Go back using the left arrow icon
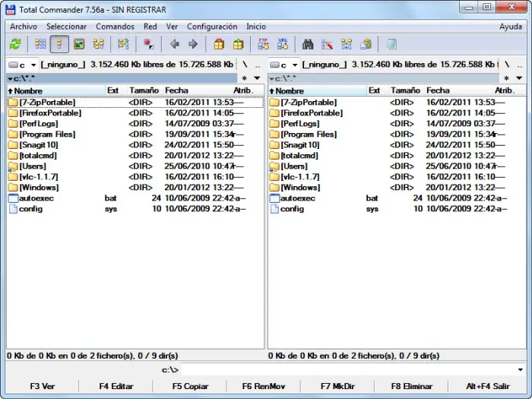Viewport: 532px width, 399px height. click(174, 44)
